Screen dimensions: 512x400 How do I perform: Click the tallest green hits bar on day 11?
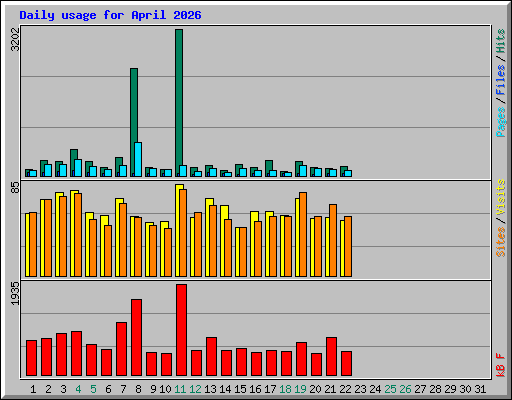tap(179, 103)
